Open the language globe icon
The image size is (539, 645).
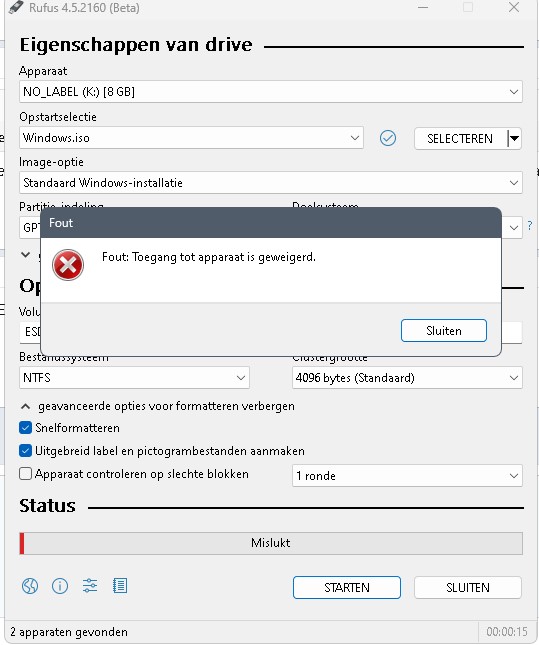pyautogui.click(x=30, y=586)
